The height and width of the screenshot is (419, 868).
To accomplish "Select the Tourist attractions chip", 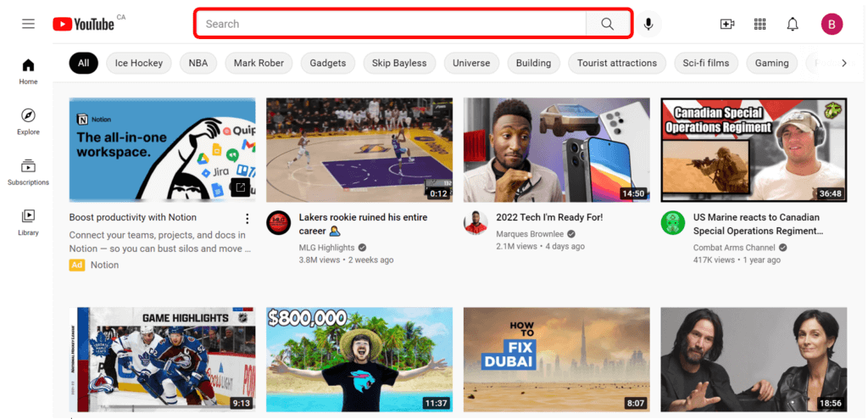I will click(x=617, y=63).
